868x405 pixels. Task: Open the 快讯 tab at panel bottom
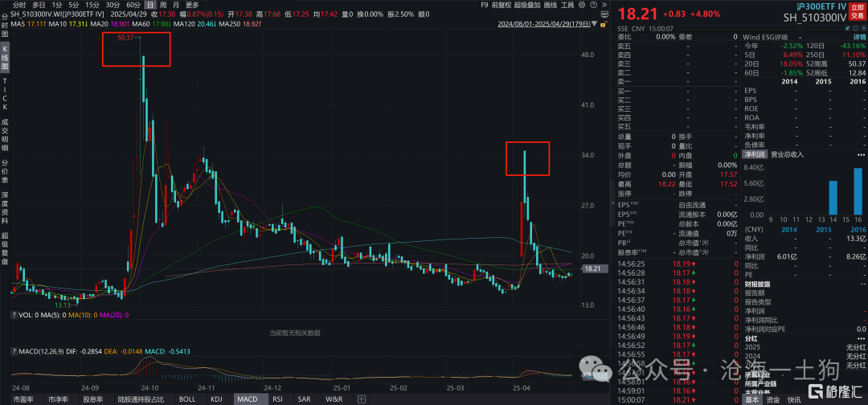coord(794,399)
